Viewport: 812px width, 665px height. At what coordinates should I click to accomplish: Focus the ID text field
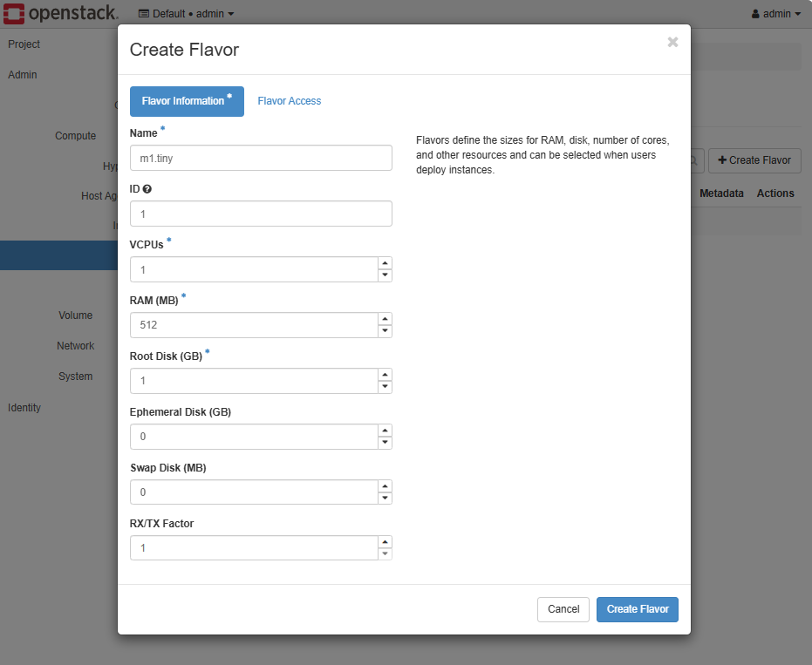coord(260,214)
